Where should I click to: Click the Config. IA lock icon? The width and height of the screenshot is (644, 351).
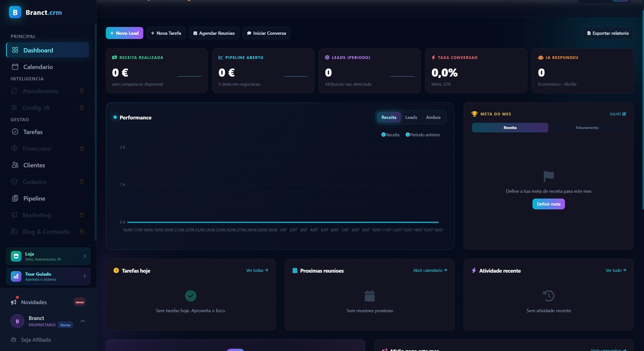coord(82,107)
